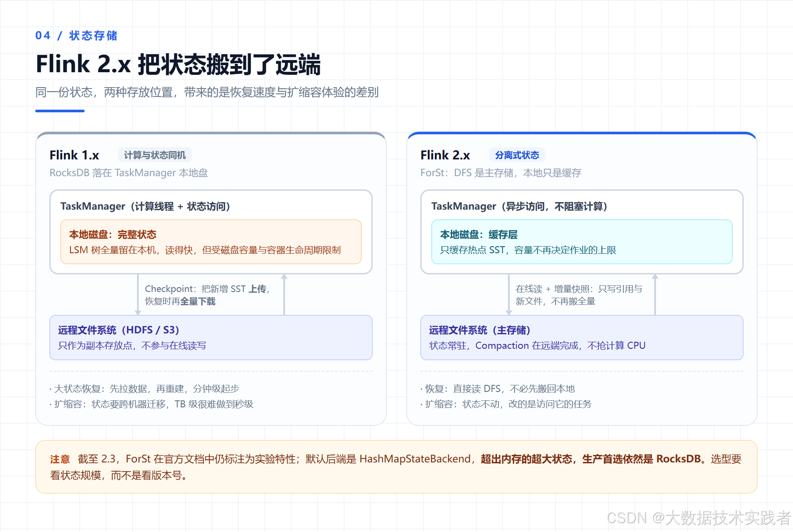Image resolution: width=793 pixels, height=532 pixels.
Task: Click 'RocksDB 落在 TaskManager 本地盘' text
Action: click(x=128, y=173)
